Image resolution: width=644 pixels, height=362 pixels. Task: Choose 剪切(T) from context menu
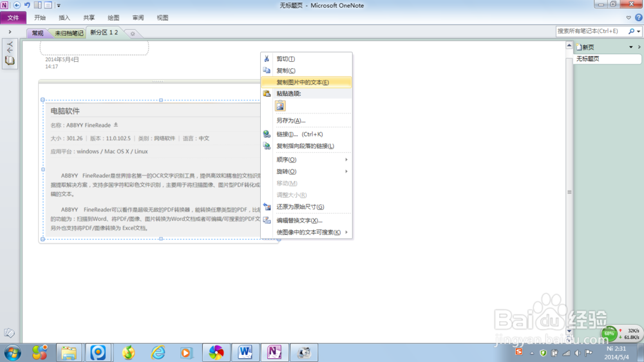tap(307, 59)
